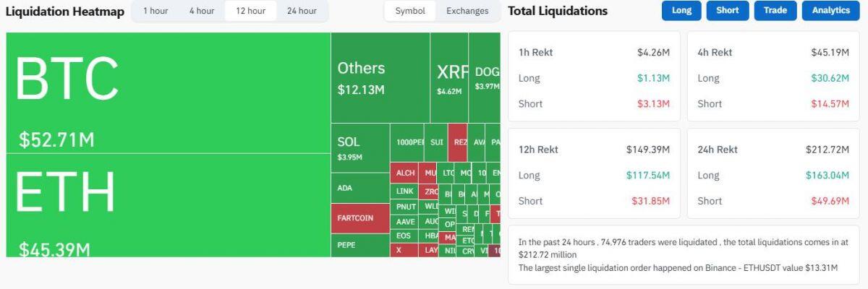Open the Trade button

coord(775,11)
